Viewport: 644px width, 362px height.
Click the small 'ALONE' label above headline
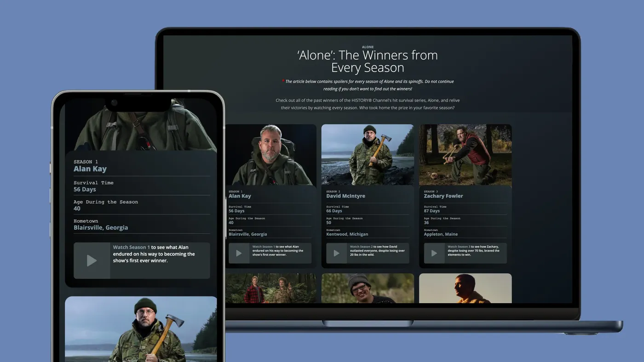(x=368, y=47)
